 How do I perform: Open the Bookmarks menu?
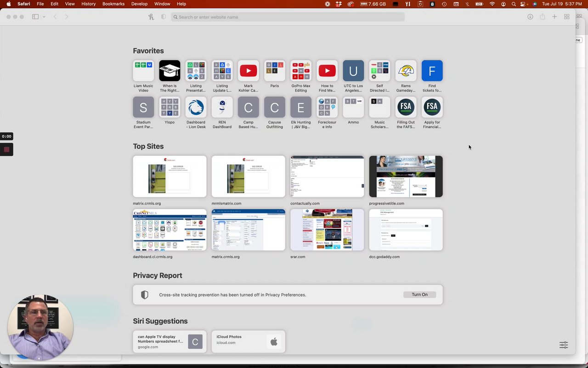pyautogui.click(x=113, y=4)
